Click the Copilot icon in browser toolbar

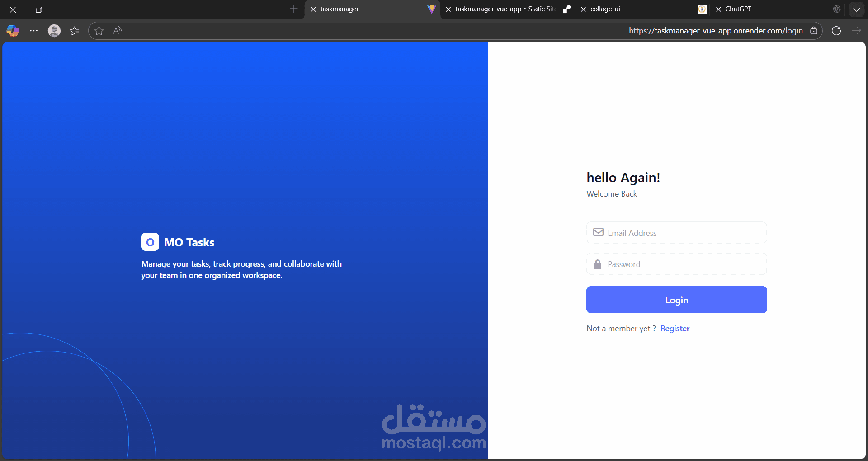(13, 31)
